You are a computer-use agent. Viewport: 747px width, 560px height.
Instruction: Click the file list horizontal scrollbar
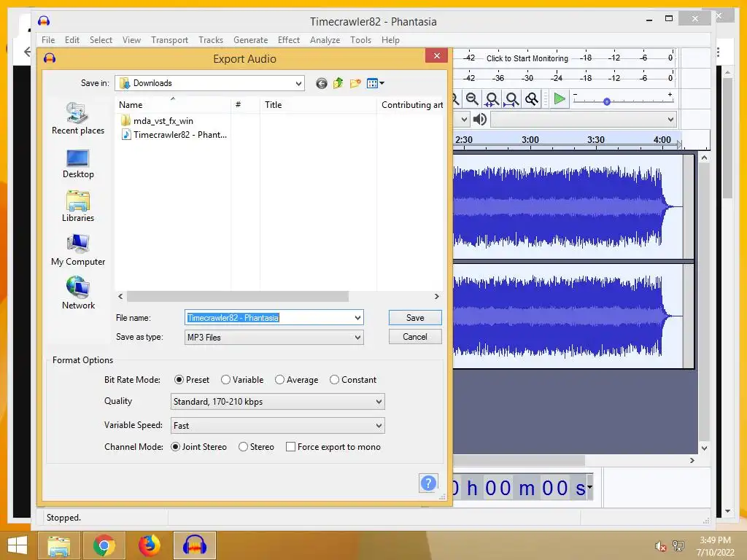tap(237, 296)
